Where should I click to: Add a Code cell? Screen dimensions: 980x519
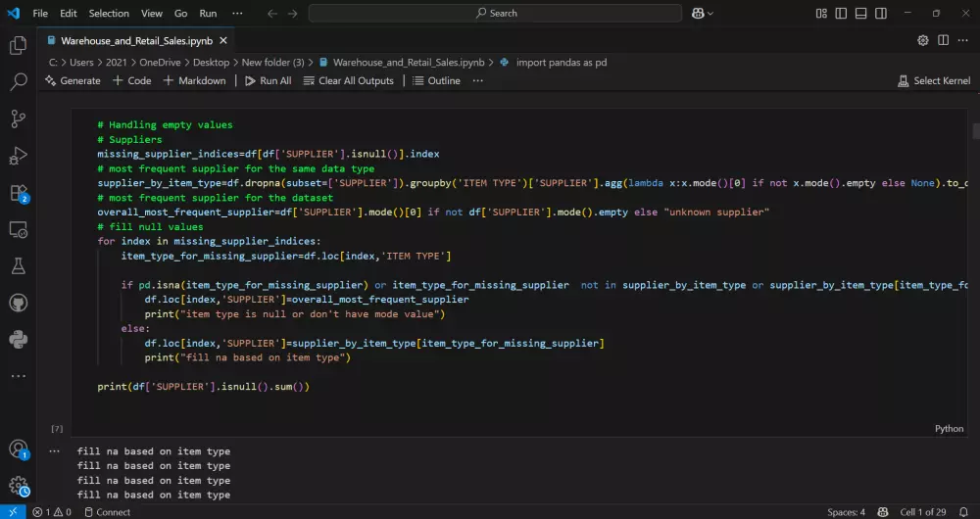coord(132,80)
